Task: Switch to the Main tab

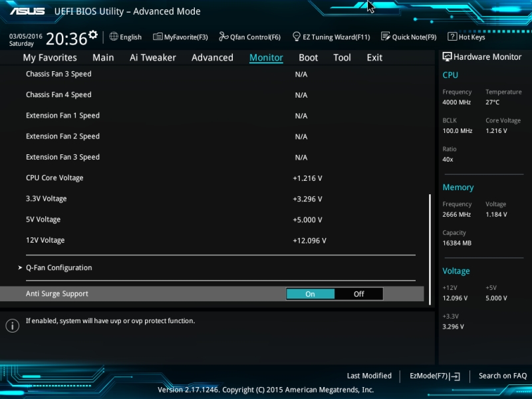Action: (x=103, y=58)
